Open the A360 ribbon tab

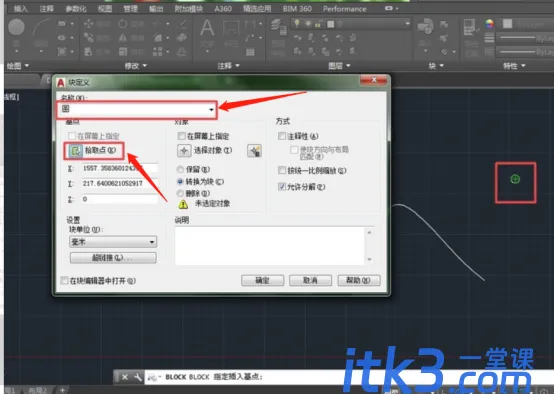pyautogui.click(x=223, y=9)
